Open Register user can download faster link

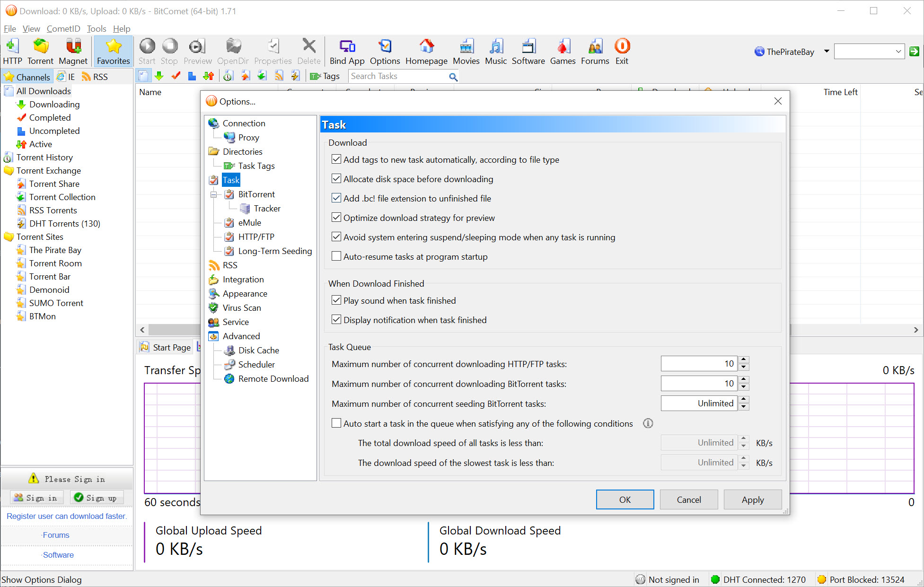(67, 516)
